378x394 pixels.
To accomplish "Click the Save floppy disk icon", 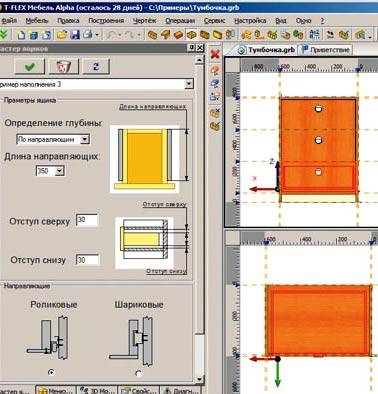I will click(x=75, y=34).
